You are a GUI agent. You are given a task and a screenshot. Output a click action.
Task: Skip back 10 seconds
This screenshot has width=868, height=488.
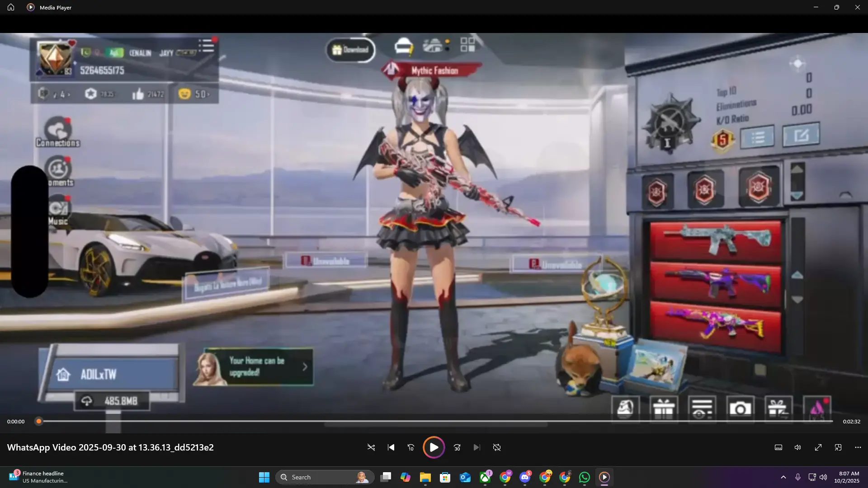[x=411, y=447]
